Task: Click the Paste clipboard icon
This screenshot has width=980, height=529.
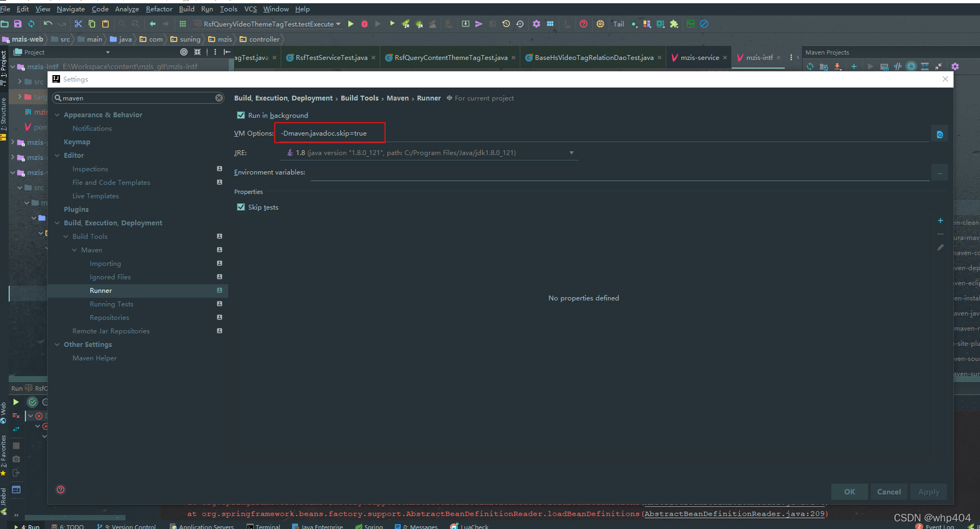Action: pos(105,24)
